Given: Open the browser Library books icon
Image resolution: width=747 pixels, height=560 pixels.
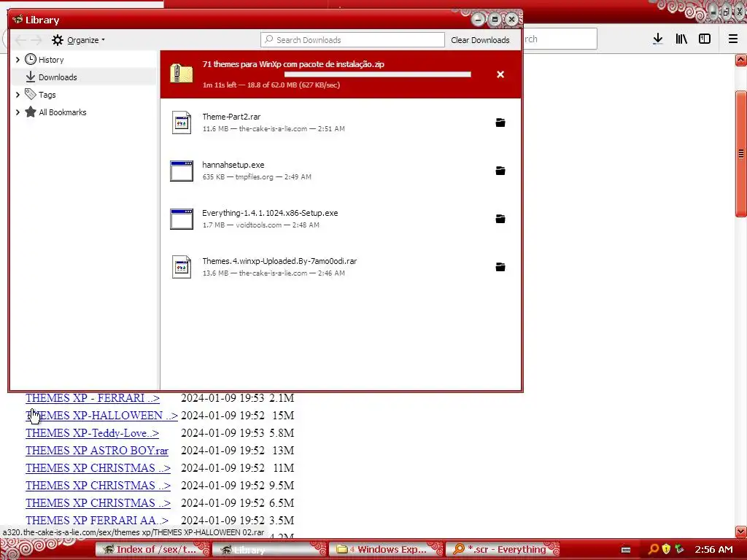Looking at the screenshot, I should coord(681,39).
